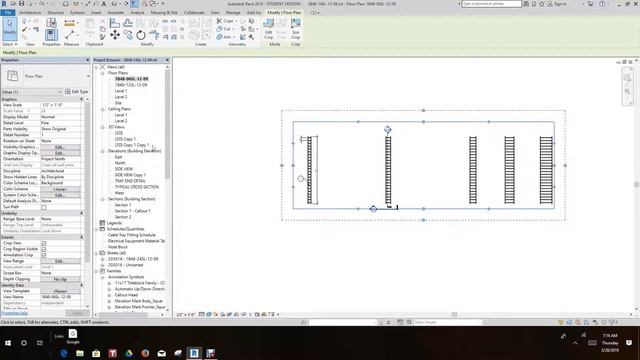Open the Systems ribbon tab
This screenshot has width=640, height=360.
77,13
